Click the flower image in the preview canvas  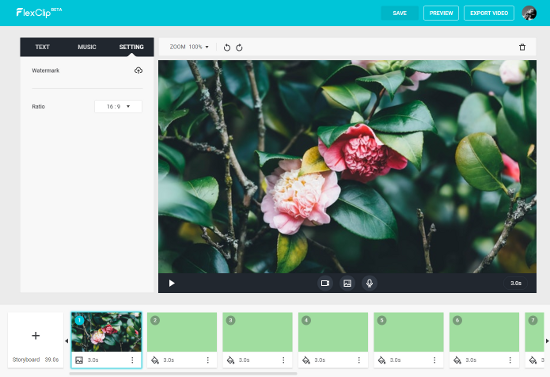tap(347, 167)
